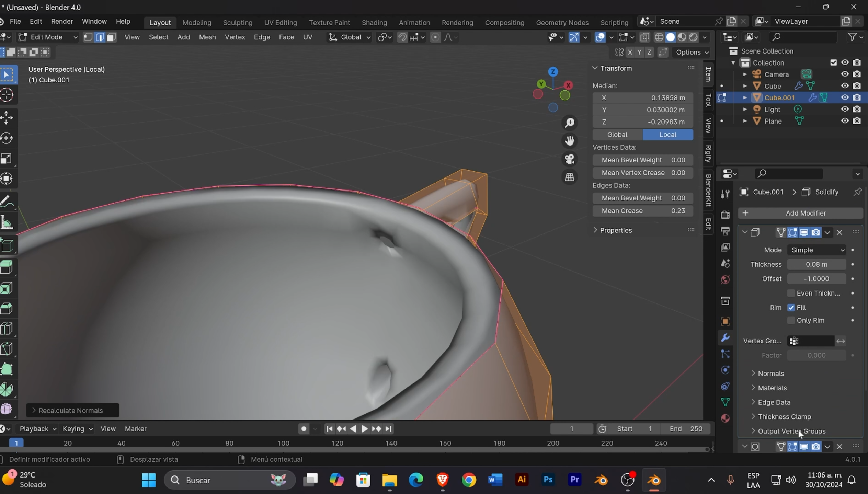Select the Bevel tool
Screen dimensions: 868x494
point(7,308)
